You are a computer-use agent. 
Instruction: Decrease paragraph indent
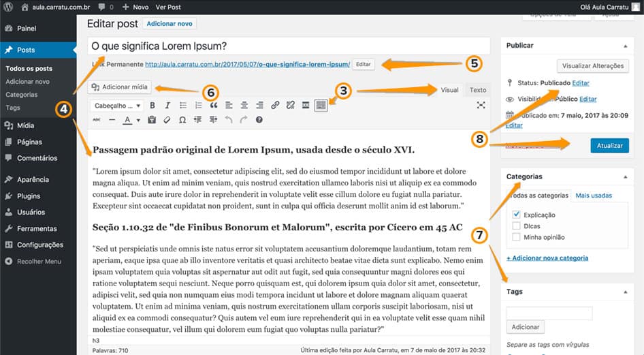tap(197, 120)
